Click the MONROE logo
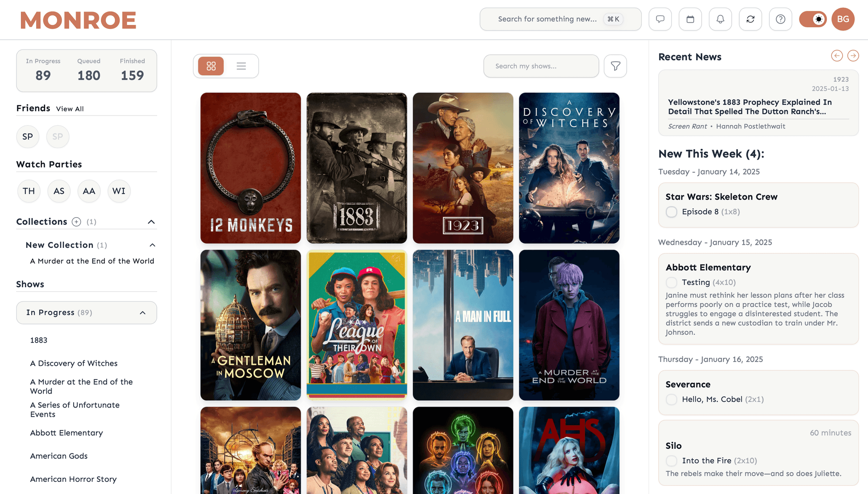 (78, 20)
